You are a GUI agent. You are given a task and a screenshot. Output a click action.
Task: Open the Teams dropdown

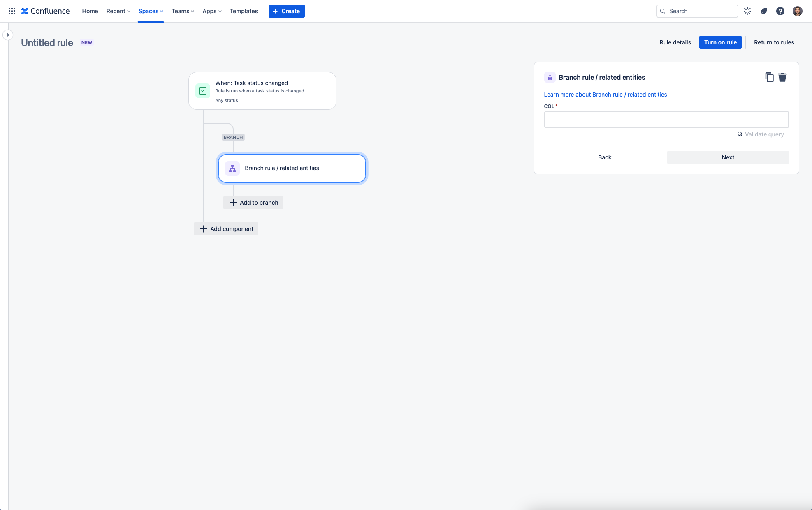tap(183, 11)
